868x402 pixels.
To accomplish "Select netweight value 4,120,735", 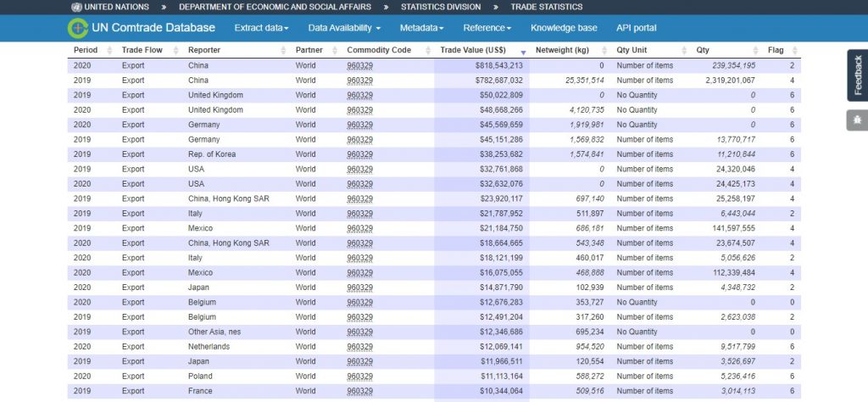I will [587, 109].
